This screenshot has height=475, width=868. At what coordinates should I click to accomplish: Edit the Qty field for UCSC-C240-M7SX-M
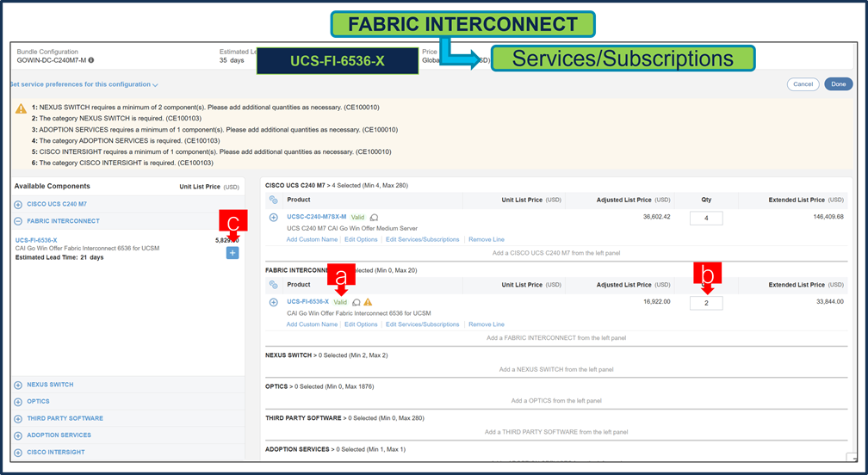pyautogui.click(x=706, y=218)
